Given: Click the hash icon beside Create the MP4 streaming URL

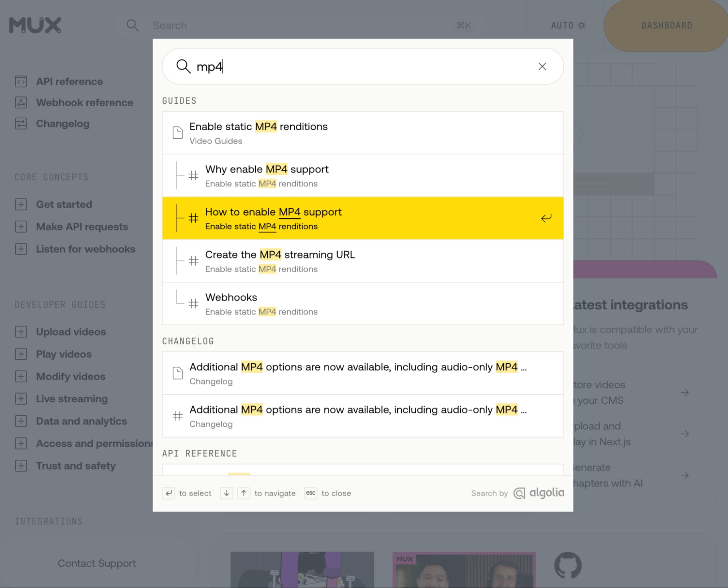Looking at the screenshot, I should pyautogui.click(x=193, y=261).
